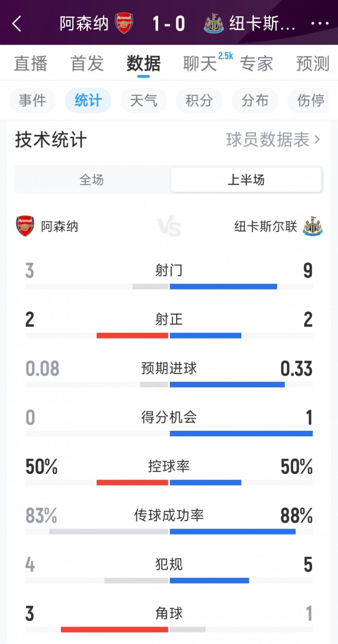Tap Newcastle logo beside 纽卡斯尔联 name
338x644 pixels.
click(312, 226)
